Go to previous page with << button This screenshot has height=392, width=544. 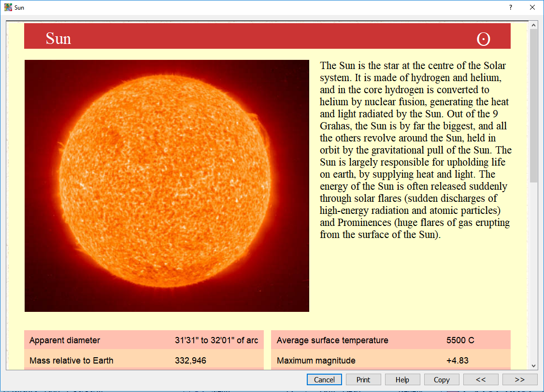(x=481, y=379)
